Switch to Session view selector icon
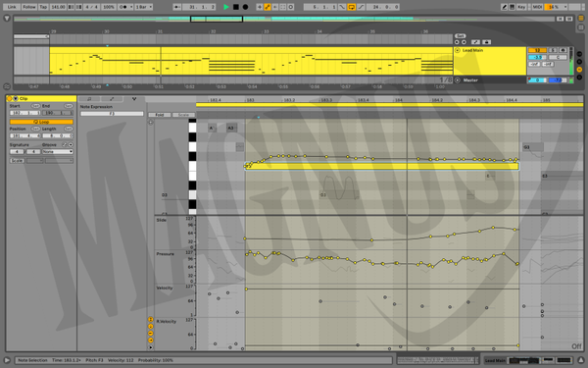This screenshot has width=588, height=368. point(581,27)
